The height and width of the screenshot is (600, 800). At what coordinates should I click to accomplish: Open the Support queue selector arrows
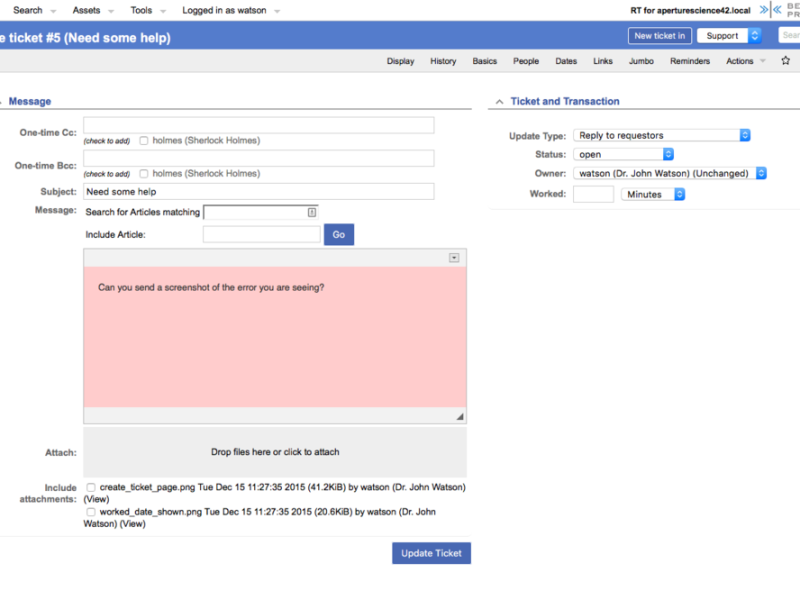(755, 35)
